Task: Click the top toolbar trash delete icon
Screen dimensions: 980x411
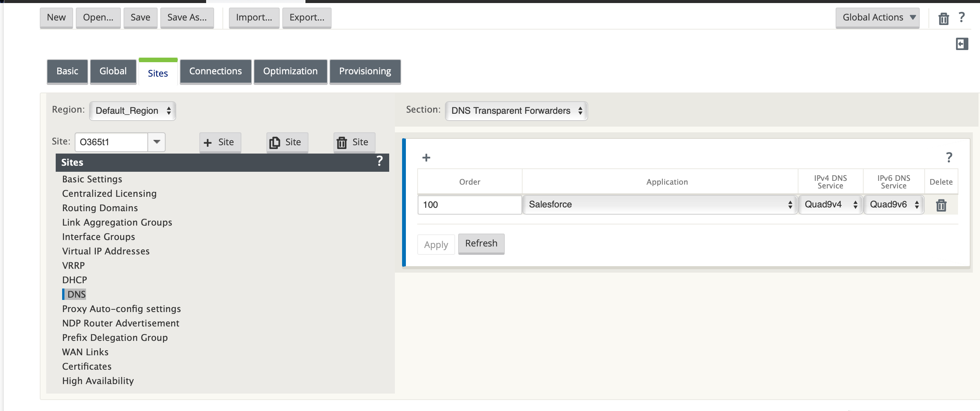Action: coord(944,18)
